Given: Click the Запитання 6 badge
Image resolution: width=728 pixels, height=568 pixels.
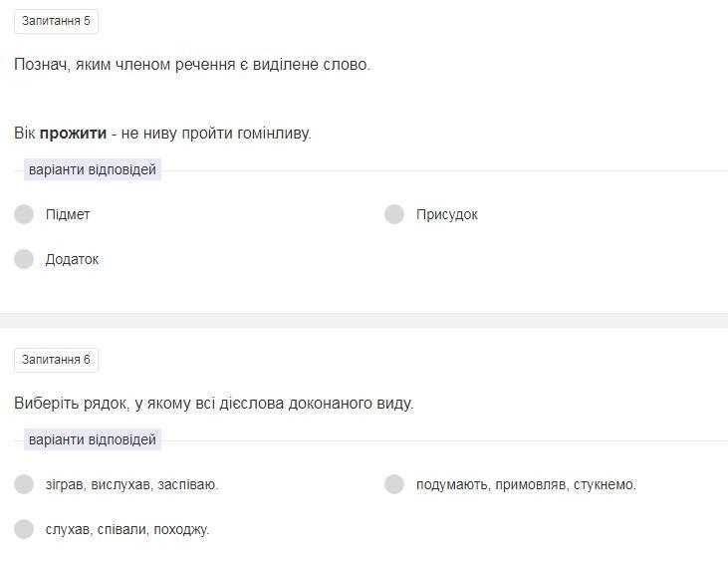Looking at the screenshot, I should [x=56, y=360].
